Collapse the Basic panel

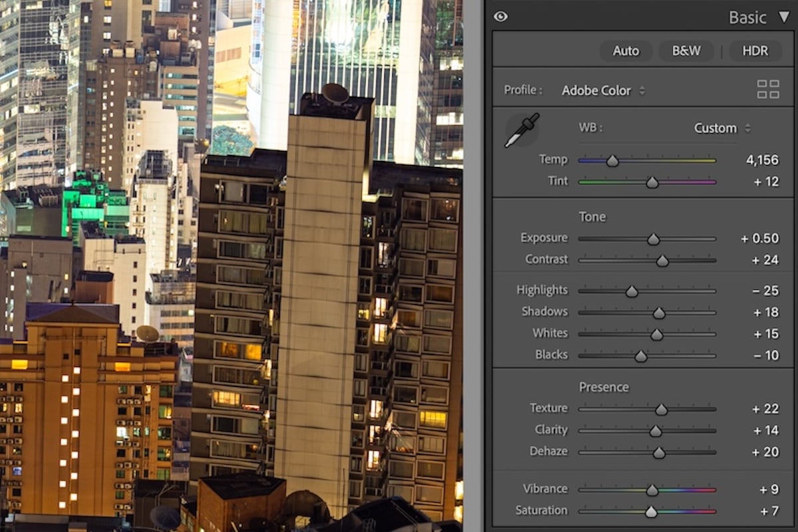(x=783, y=17)
